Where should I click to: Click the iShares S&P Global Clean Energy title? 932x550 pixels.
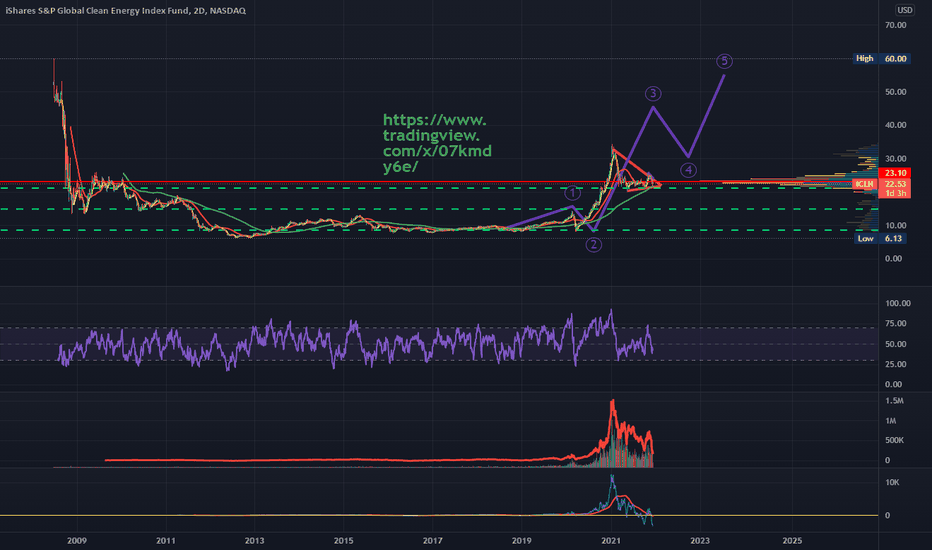click(97, 11)
